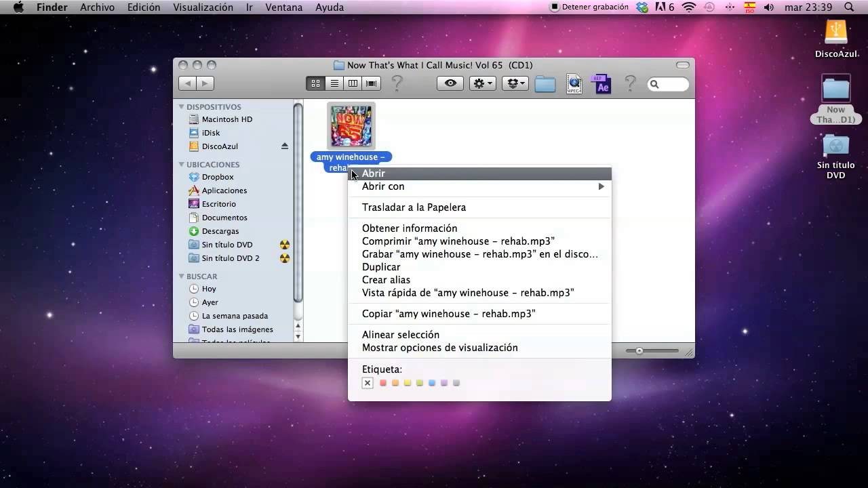The image size is (868, 488).
Task: Choose Vista rápida de amy winehouse
Action: tap(479, 293)
